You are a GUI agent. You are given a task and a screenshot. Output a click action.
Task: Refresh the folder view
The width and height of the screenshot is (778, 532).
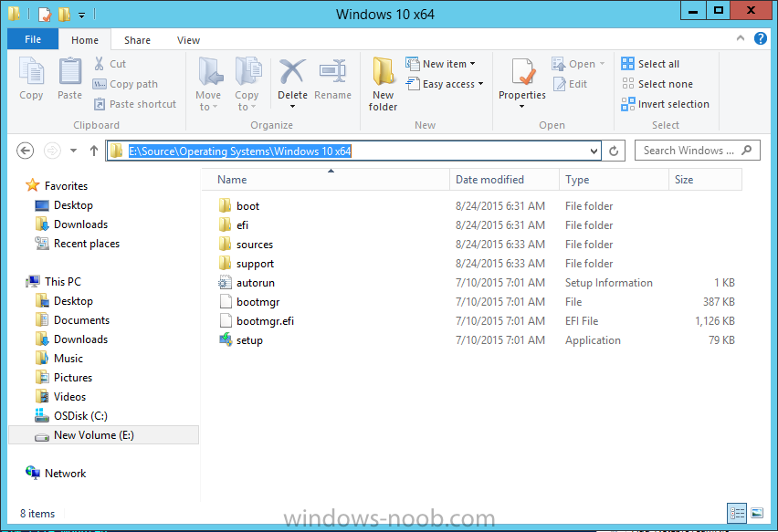pos(614,151)
